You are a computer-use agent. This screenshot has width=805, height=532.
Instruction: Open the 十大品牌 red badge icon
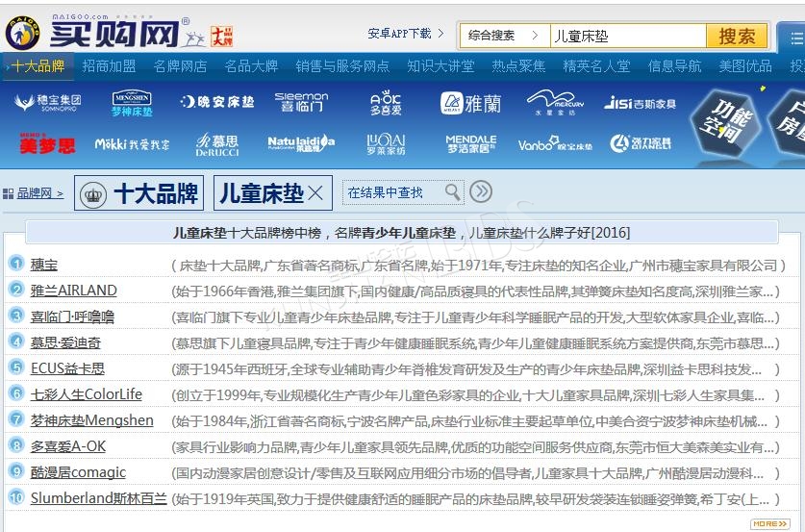point(221,36)
